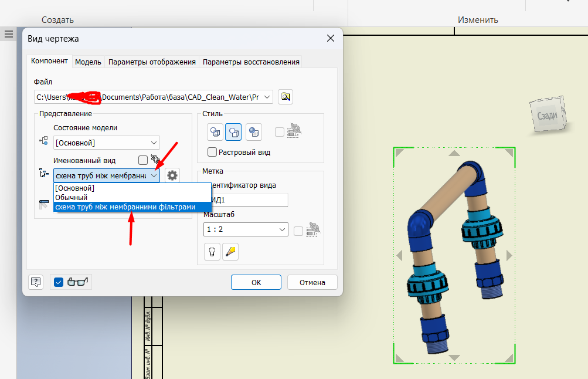Switch to Параметры отображения tab
The image size is (588, 379).
coord(152,62)
